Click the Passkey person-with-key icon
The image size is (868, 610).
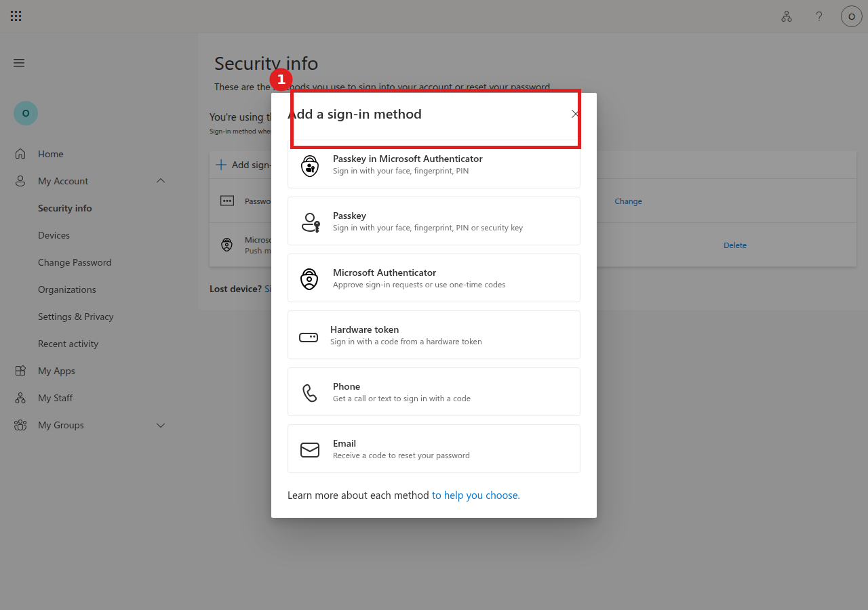tap(310, 222)
